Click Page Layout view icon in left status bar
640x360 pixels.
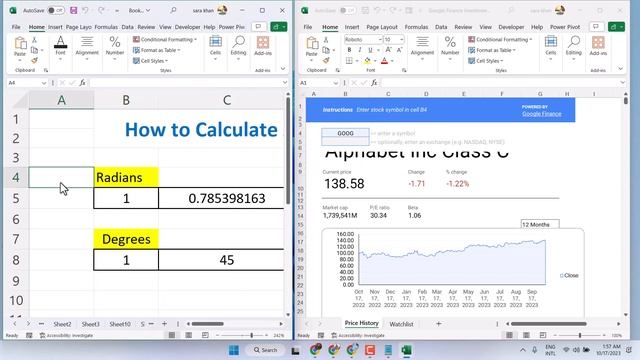[x=188, y=335]
